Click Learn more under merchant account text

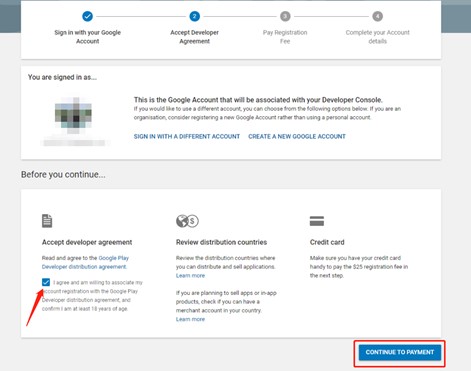coord(190,319)
